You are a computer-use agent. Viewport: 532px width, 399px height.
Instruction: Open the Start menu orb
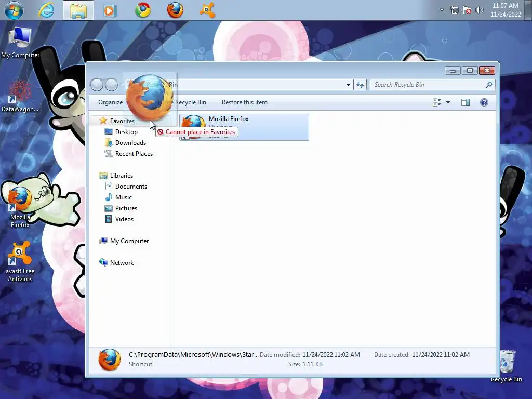click(x=14, y=10)
